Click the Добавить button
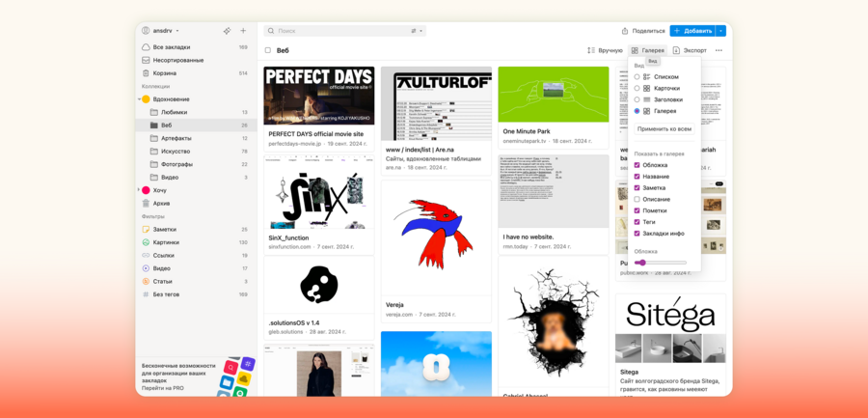Screen dimensions: 868x418 [692, 31]
